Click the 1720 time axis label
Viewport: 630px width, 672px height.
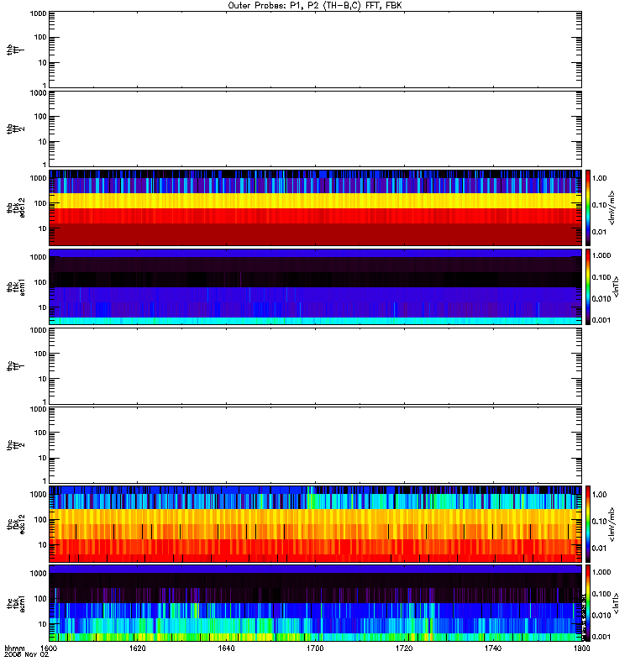coord(404,648)
